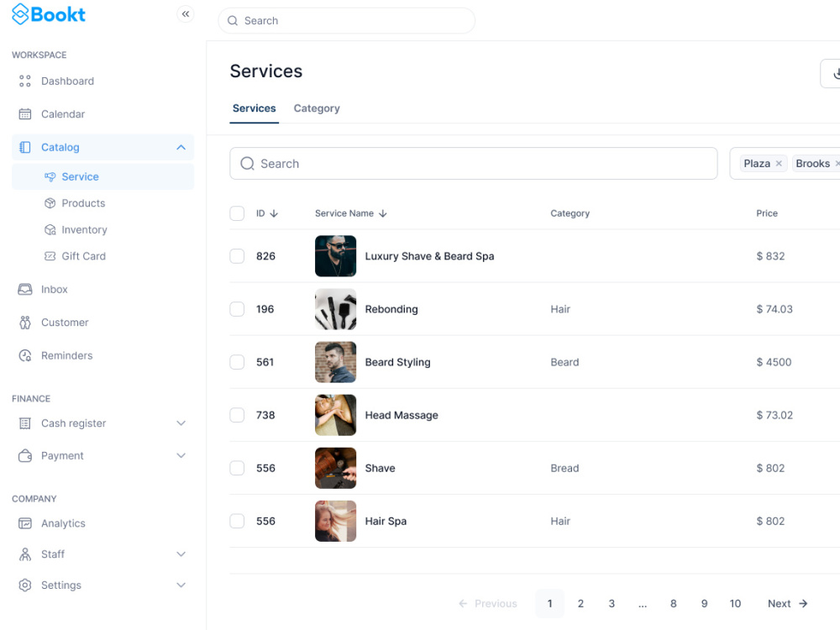840x630 pixels.
Task: Click the services table Search field
Action: 474,164
